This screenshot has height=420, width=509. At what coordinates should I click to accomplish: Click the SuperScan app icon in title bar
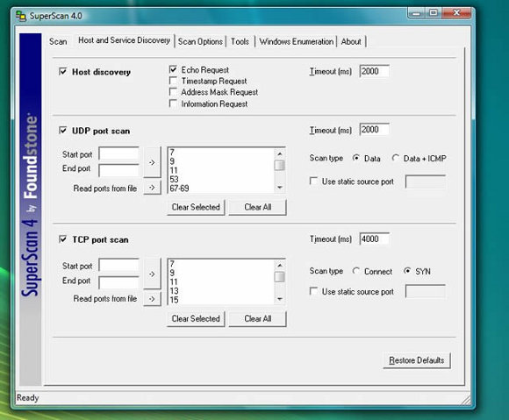click(x=21, y=16)
